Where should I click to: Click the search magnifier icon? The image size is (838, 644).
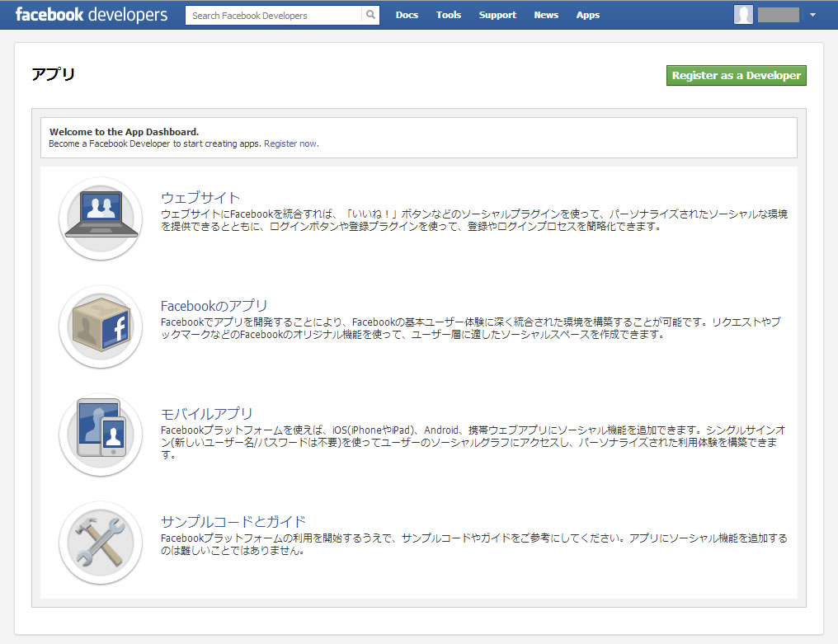click(x=370, y=15)
